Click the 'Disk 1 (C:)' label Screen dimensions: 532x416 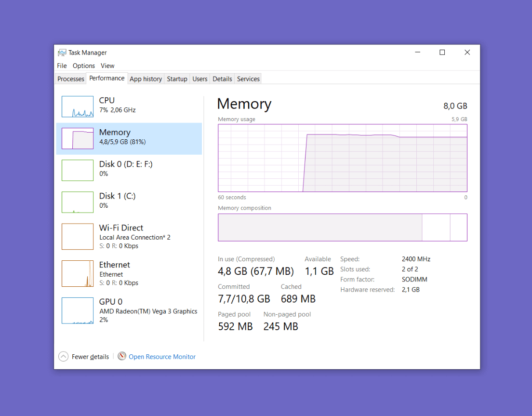point(118,196)
